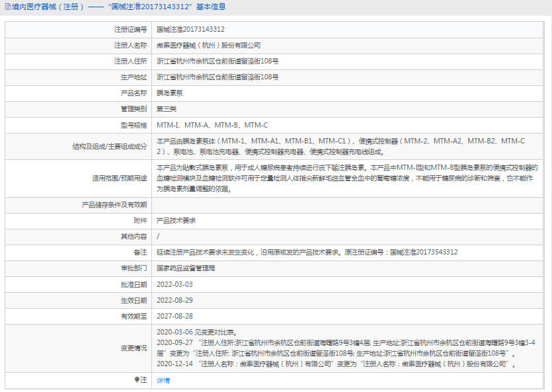Select the date 2027-08-28

point(175,317)
